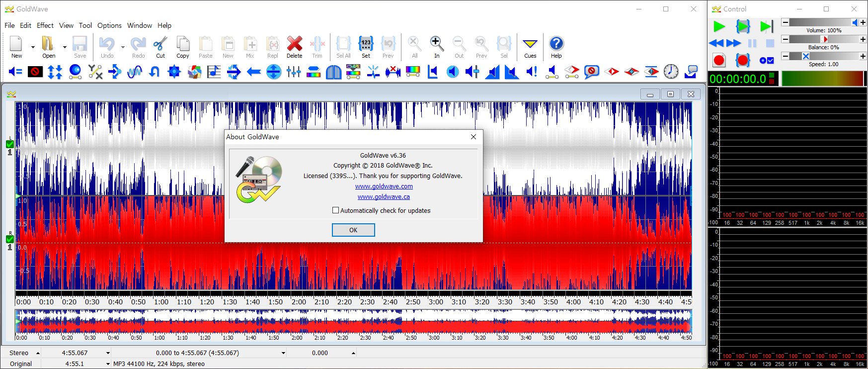The image size is (868, 369).
Task: Click the Set selection icon
Action: 366,44
